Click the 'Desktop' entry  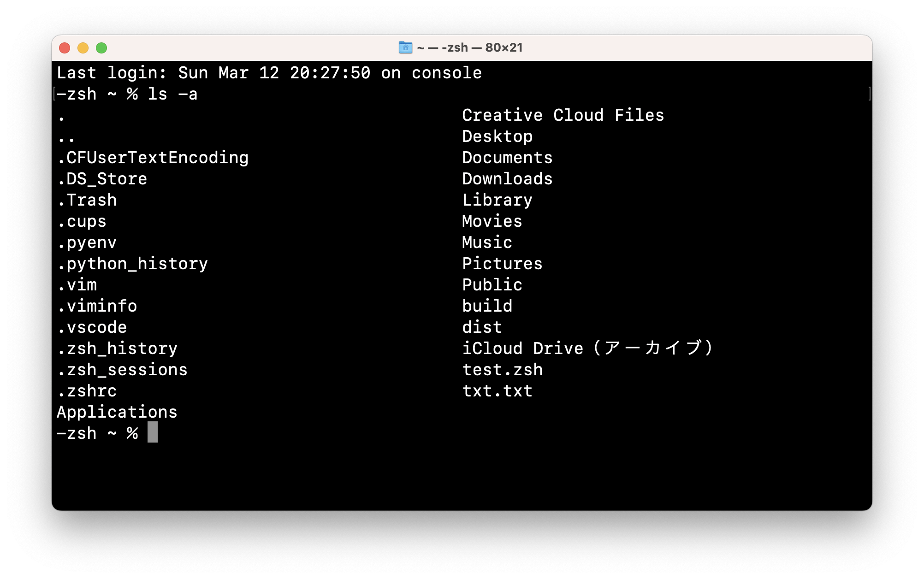[x=498, y=136]
